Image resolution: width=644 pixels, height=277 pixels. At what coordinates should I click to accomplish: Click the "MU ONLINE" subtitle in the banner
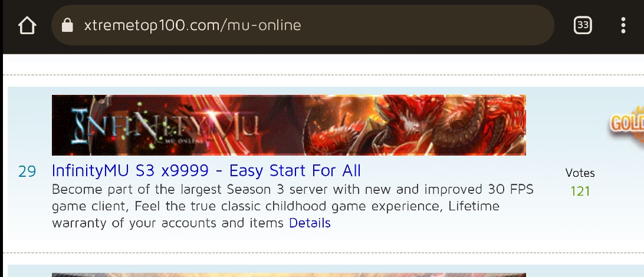[x=183, y=141]
